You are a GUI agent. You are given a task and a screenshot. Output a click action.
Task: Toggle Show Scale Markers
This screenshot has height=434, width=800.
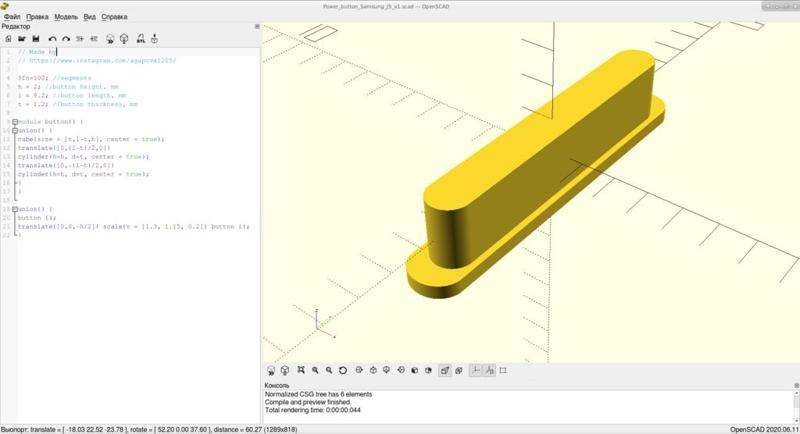[489, 371]
